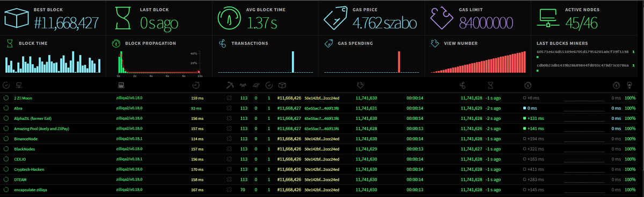Sort by uptime lightbulb column icon
644x197 pixels.
(x=630, y=85)
